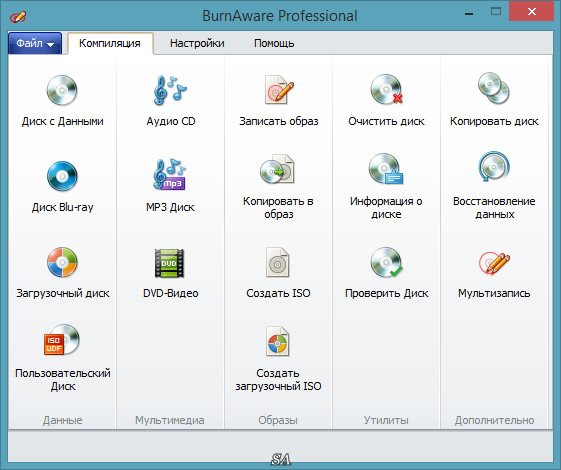561x470 pixels.
Task: Start the Копировать диск disc copy tool
Action: (494, 101)
